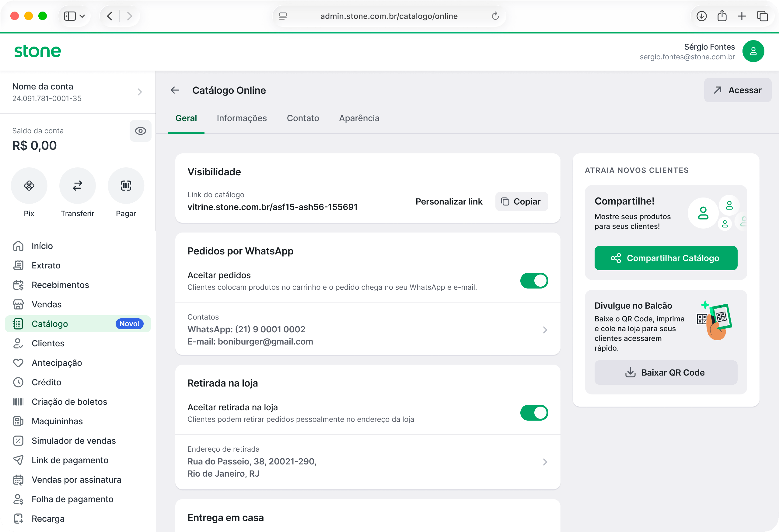Screen dimensions: 779x532
Task: Click Personalizar link
Action: click(x=449, y=201)
